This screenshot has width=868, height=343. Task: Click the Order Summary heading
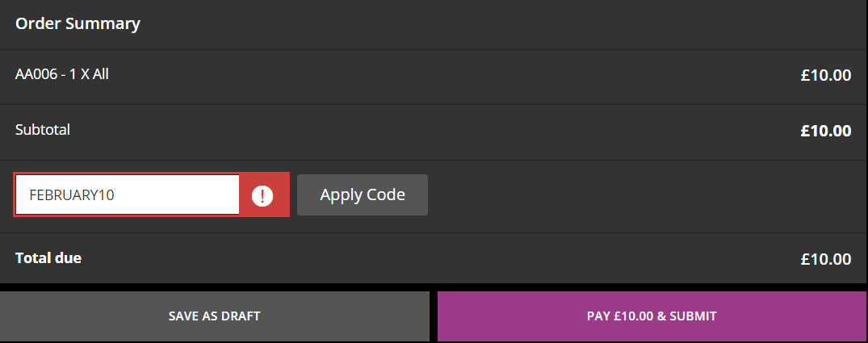click(x=78, y=23)
